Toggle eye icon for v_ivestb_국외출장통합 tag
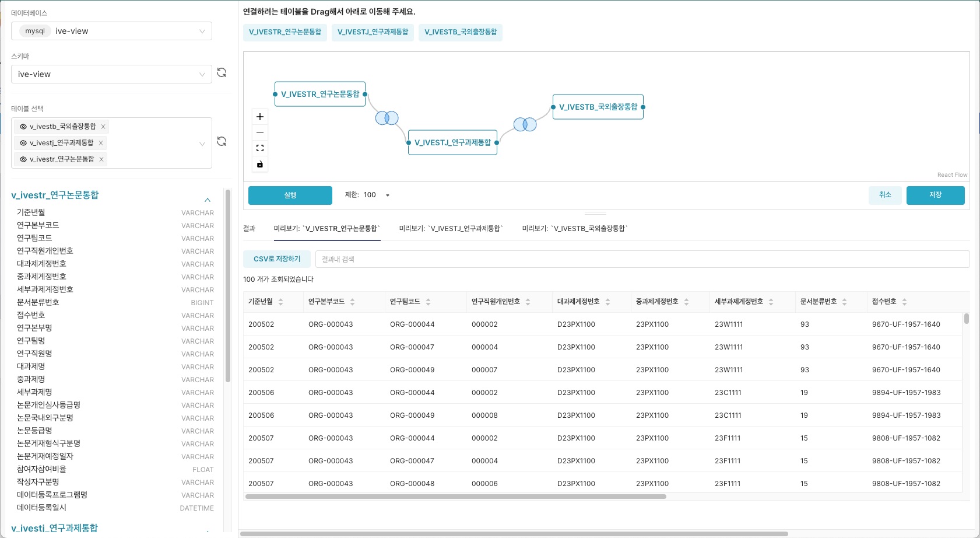The height and width of the screenshot is (538, 980). tap(23, 127)
